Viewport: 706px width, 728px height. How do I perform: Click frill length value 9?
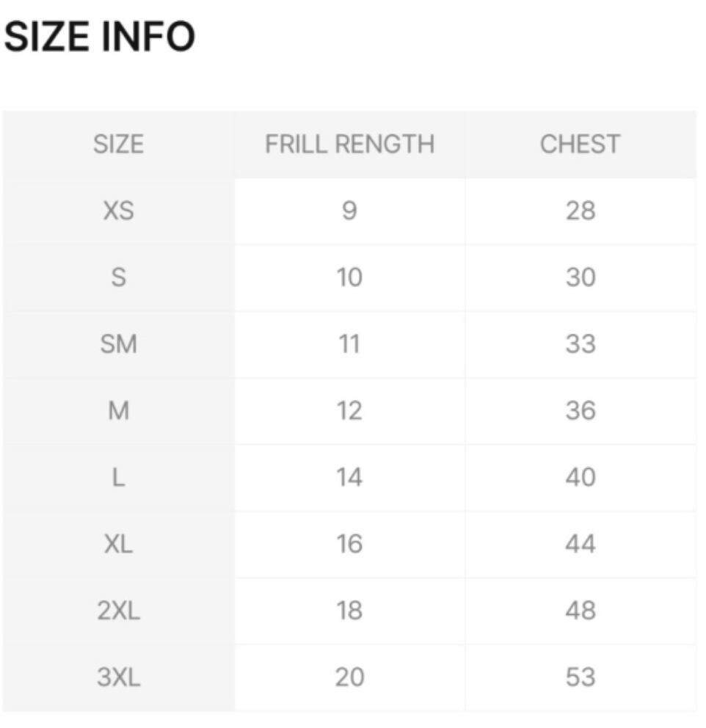coord(349,211)
